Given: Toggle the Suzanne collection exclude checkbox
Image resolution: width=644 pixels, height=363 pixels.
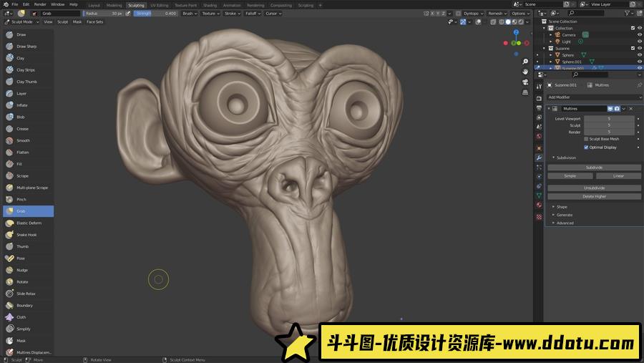Looking at the screenshot, I should click(633, 48).
